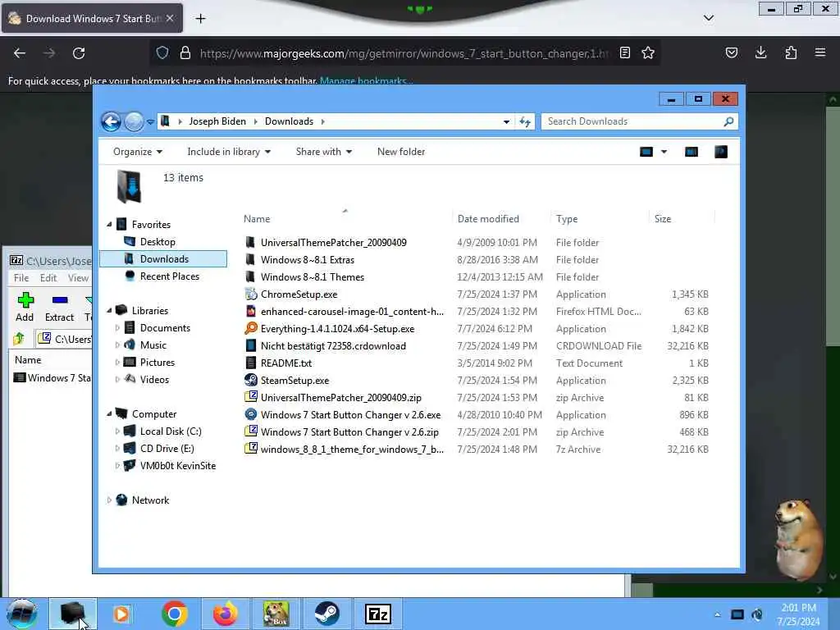Select the SteamSetup.exe file
Screen dimensions: 840x630
click(x=294, y=381)
